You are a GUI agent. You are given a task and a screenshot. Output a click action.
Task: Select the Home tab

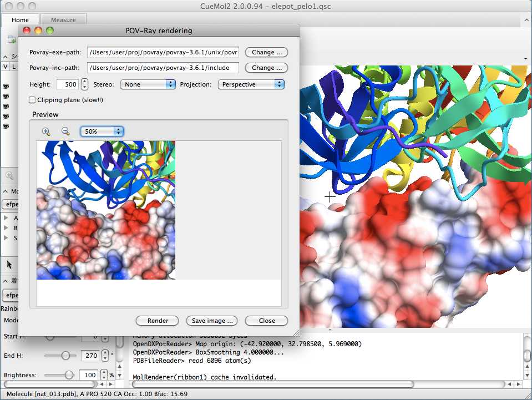coord(21,20)
